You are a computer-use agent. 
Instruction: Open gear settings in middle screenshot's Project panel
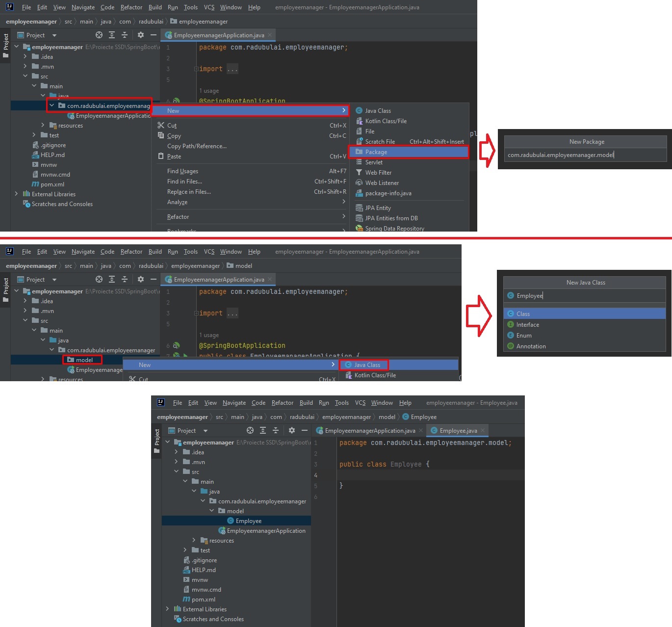141,279
